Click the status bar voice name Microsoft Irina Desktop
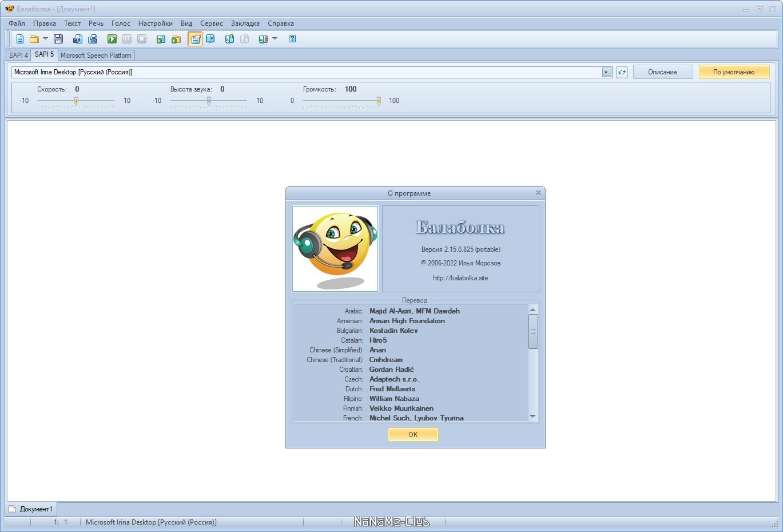This screenshot has width=783, height=532. coord(151,522)
